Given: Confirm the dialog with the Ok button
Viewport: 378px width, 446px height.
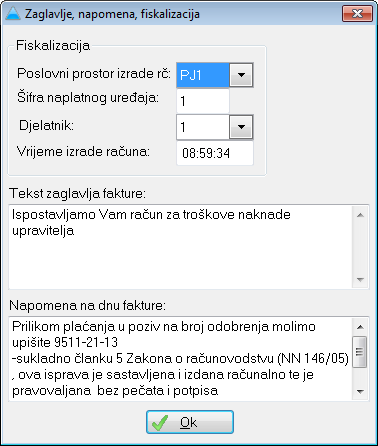Looking at the screenshot, I should [190, 422].
